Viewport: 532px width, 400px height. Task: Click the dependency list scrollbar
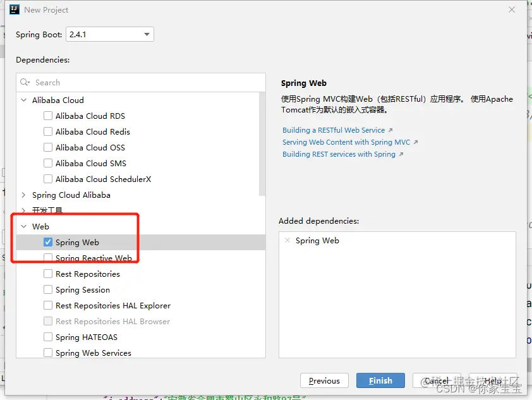click(262, 144)
